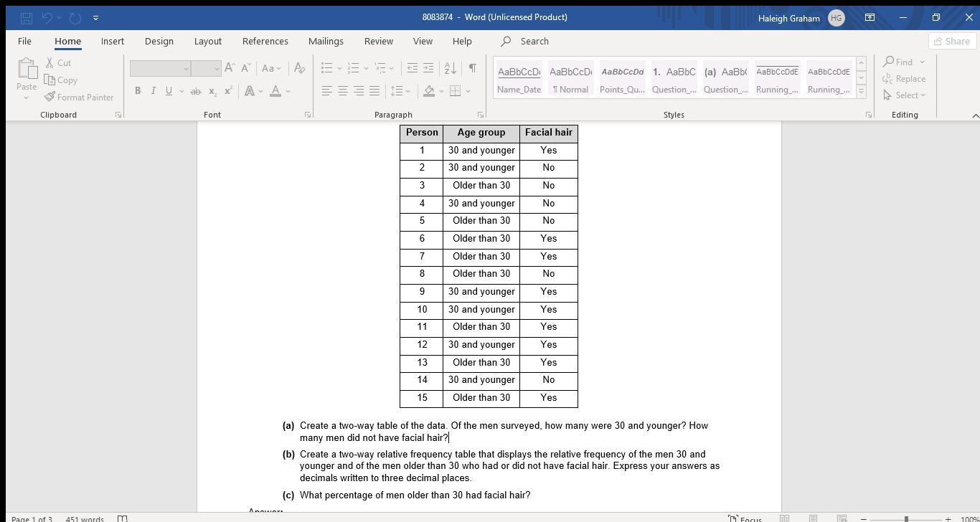Viewport: 980px width, 522px height.
Task: Click the Grow Font size icon
Action: pos(230,68)
